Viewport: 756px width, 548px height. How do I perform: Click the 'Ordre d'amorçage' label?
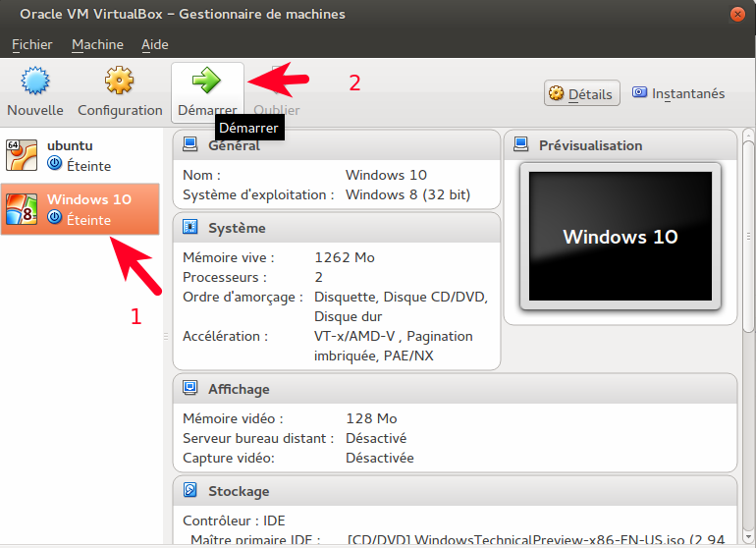[243, 298]
